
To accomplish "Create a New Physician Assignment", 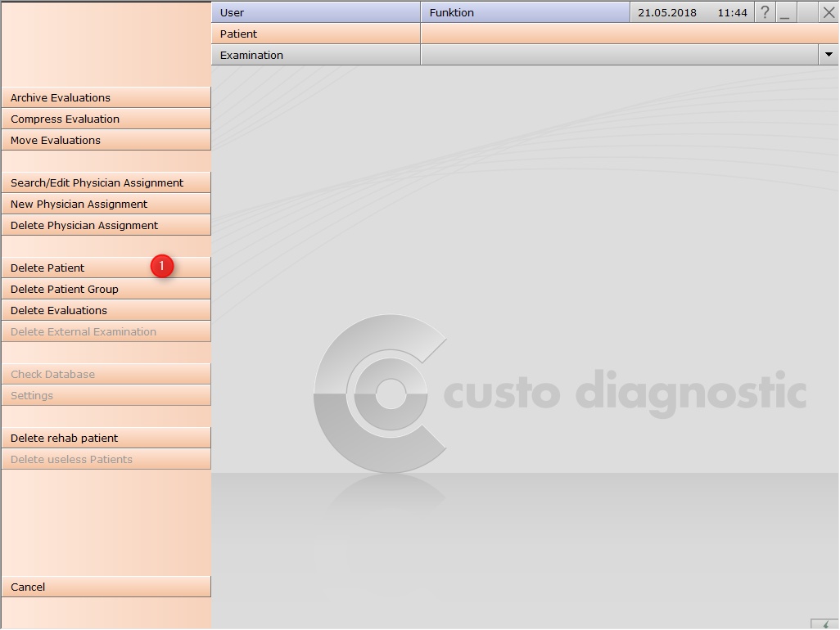I will 106,204.
